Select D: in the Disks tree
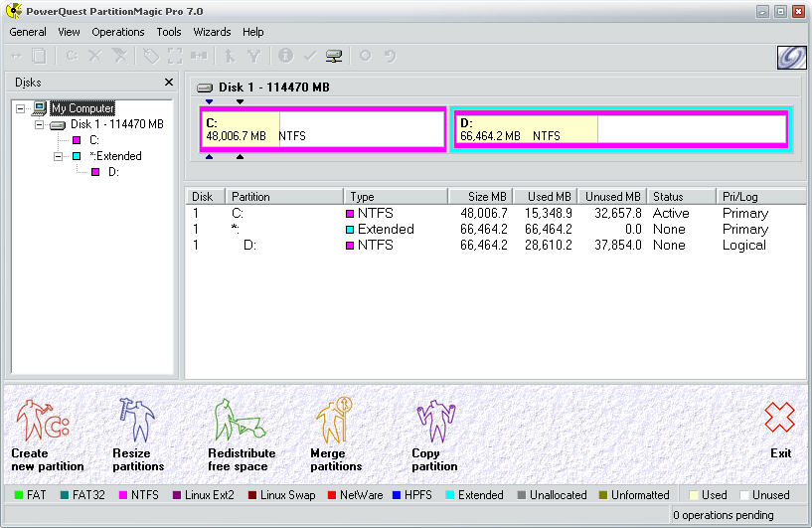Image resolution: width=812 pixels, height=528 pixels. (113, 172)
